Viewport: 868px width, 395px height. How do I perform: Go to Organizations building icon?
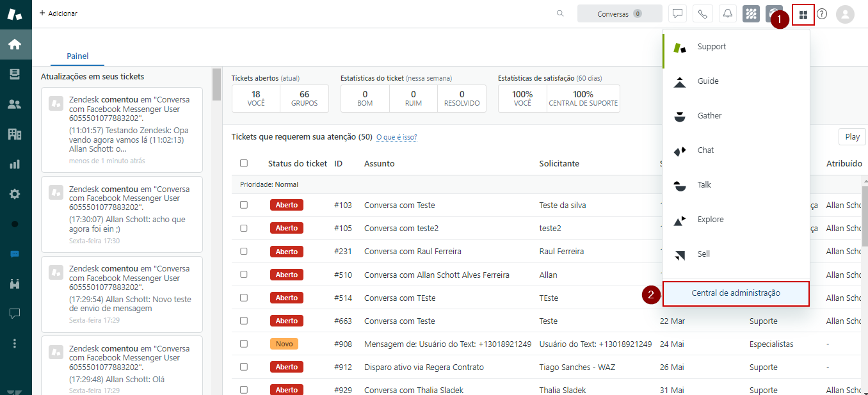pos(15,134)
